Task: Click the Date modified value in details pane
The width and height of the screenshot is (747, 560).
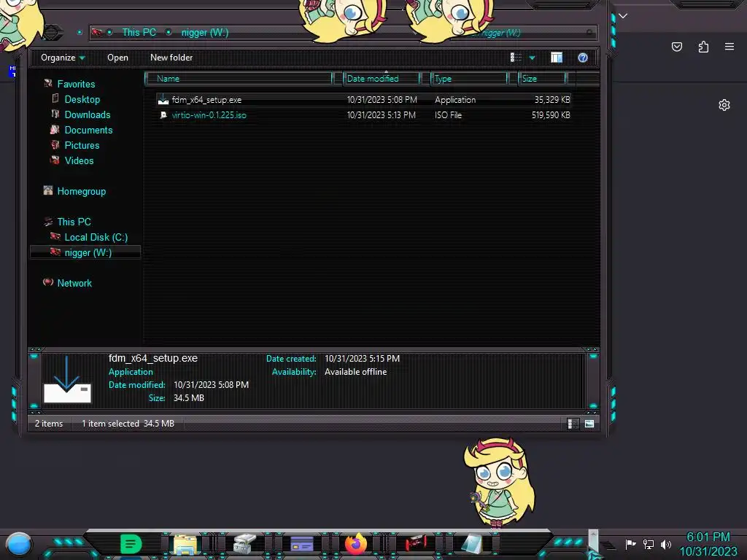Action: click(211, 385)
